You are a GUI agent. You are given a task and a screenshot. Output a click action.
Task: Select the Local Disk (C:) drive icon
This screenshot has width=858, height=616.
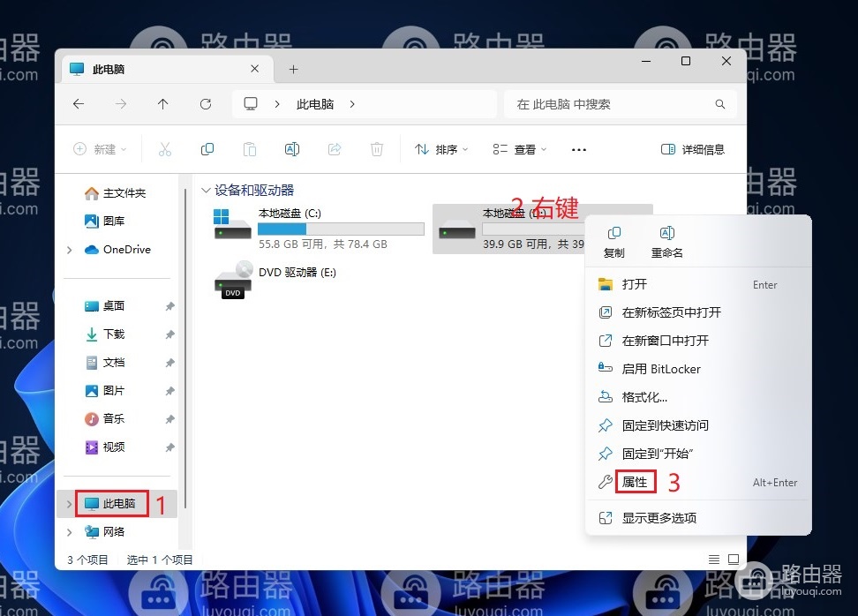[232, 224]
